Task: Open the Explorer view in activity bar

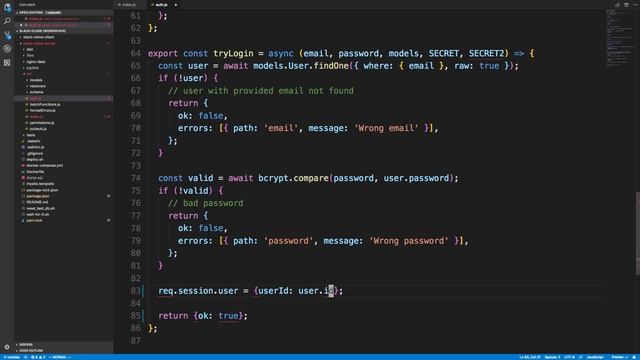Action: coord(7,7)
